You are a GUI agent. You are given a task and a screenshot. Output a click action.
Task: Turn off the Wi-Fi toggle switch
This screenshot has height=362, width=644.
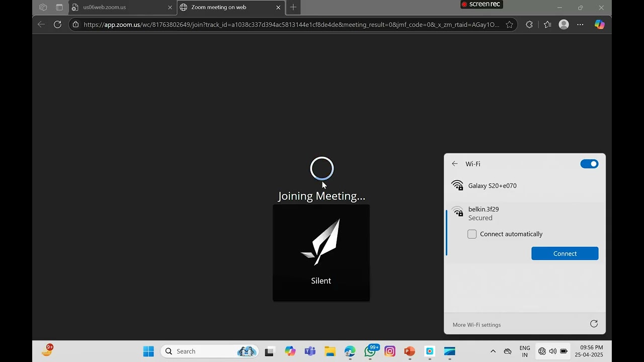589,164
